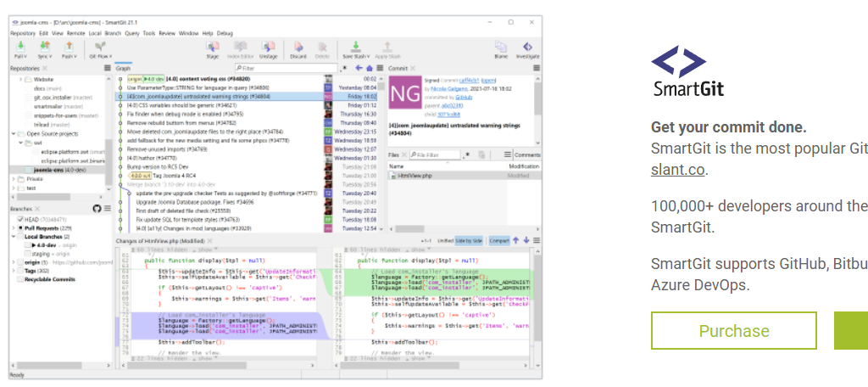Open the parent commit a8c023f0 link

(453, 106)
